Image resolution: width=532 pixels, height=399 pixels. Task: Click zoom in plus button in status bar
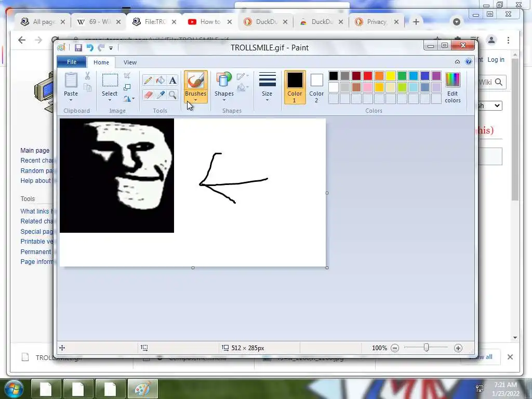click(458, 348)
